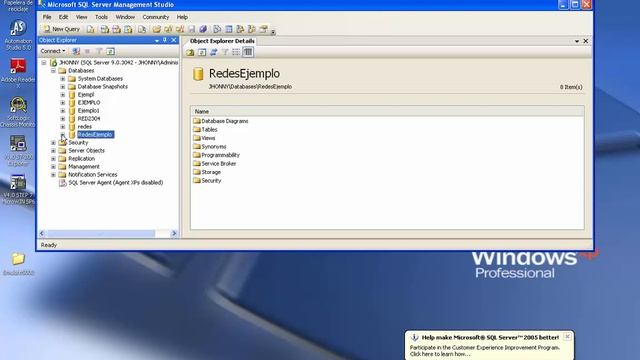
Task: Click Object Explorer scrollbar right arrow
Action: pyautogui.click(x=174, y=233)
